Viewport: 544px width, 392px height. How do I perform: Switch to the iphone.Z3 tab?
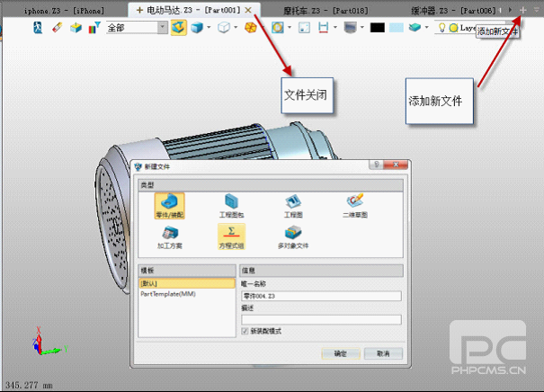tap(63, 9)
